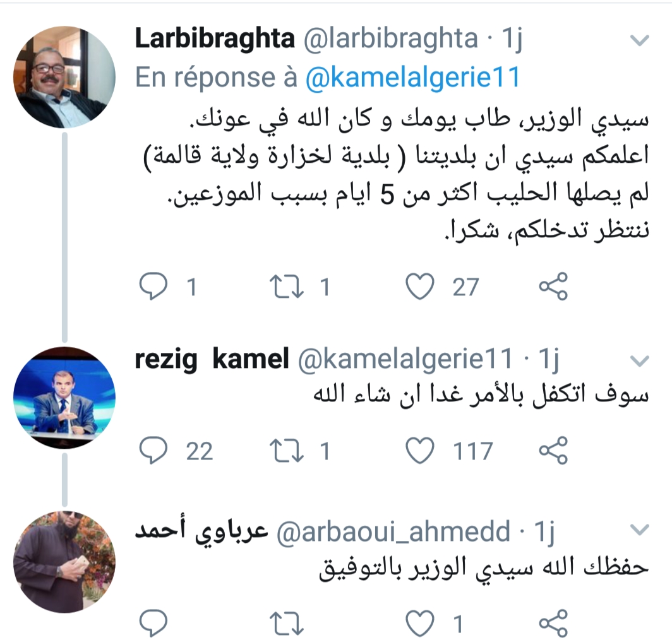Open Larbibraghta's profile by name
Image resolution: width=672 pixels, height=640 pixels.
point(215,40)
